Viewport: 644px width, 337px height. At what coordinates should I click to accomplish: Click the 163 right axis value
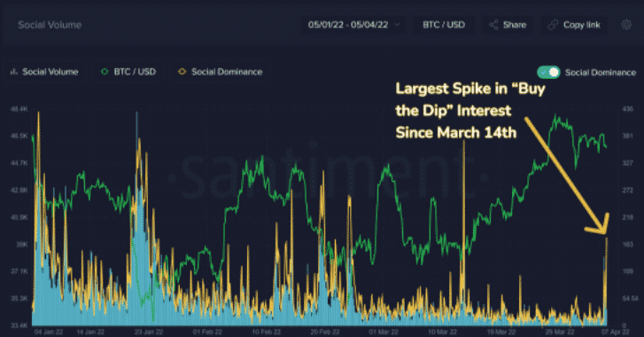[x=627, y=244]
